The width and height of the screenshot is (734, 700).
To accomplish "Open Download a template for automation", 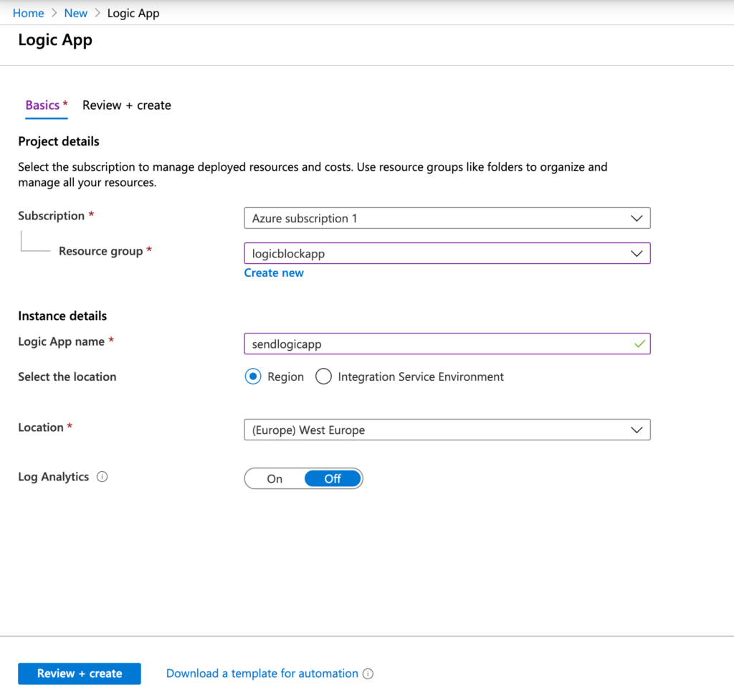I will [261, 673].
